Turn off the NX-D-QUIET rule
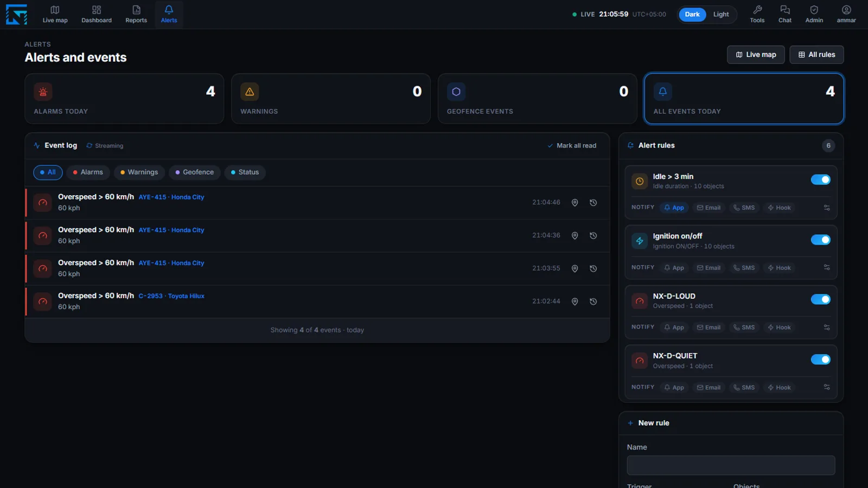The height and width of the screenshot is (488, 868). click(x=820, y=359)
